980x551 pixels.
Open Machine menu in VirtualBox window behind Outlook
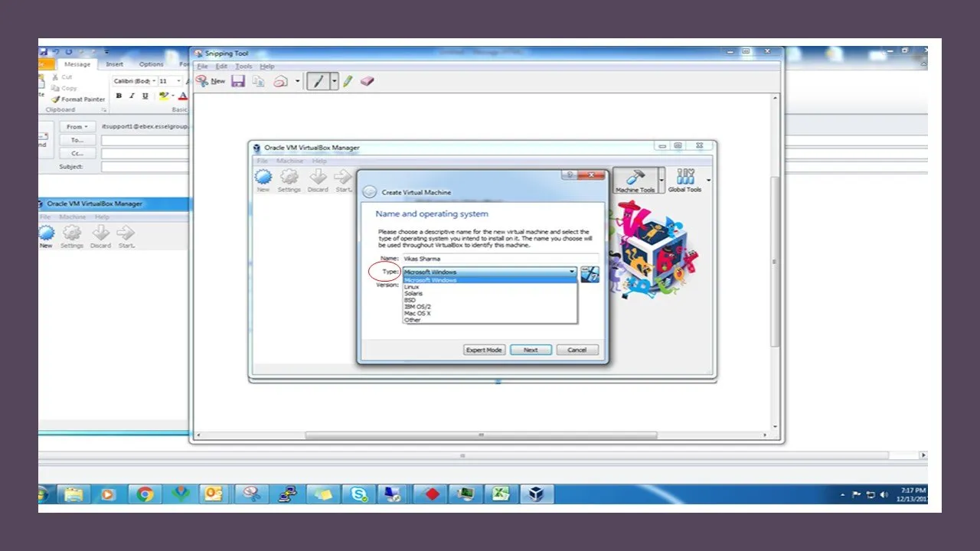tap(73, 217)
